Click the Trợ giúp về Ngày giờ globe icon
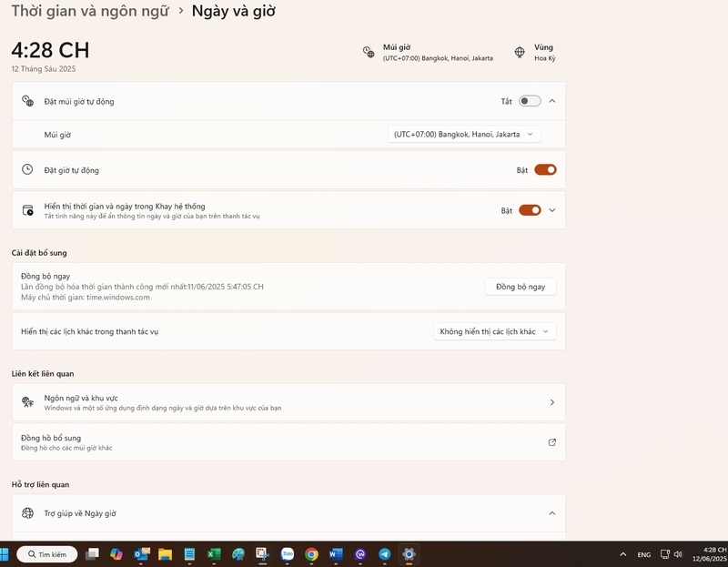Image resolution: width=728 pixels, height=567 pixels. (28, 513)
